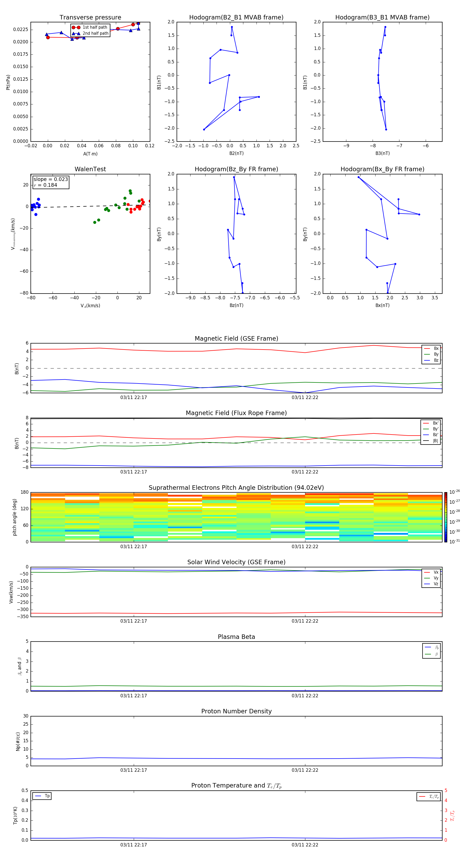Click the 'pitch angle (deg)' axis label
Viewport: 473px width, 868px height.
14,517
